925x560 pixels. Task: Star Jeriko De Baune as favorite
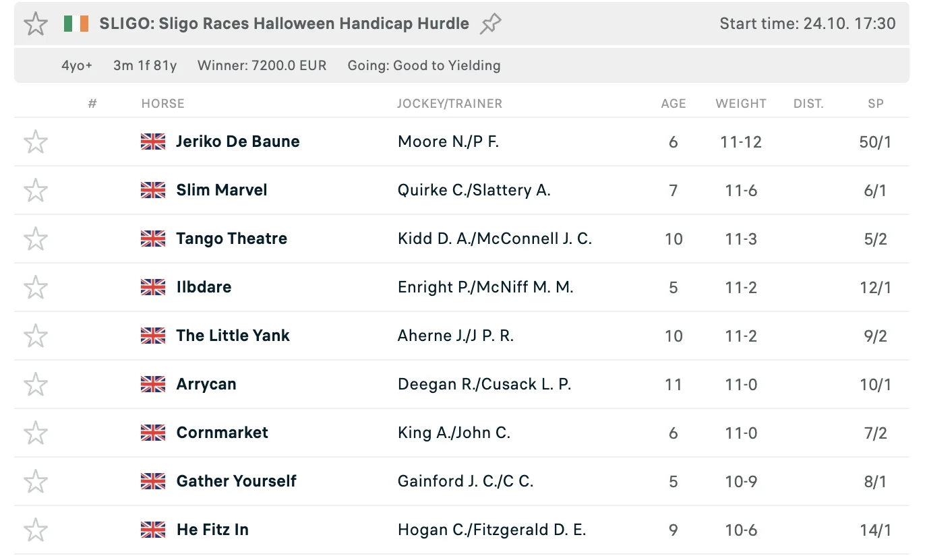point(36,142)
